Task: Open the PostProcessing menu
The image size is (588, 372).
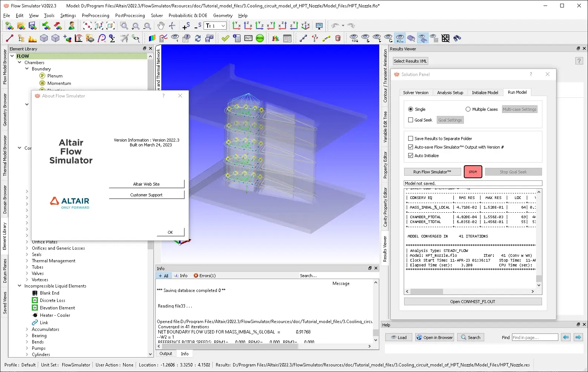Action: pyautogui.click(x=130, y=16)
